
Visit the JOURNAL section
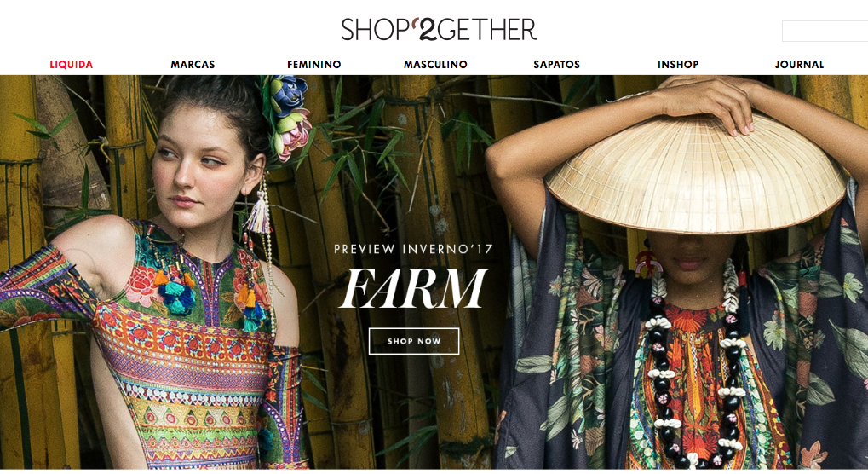(799, 64)
